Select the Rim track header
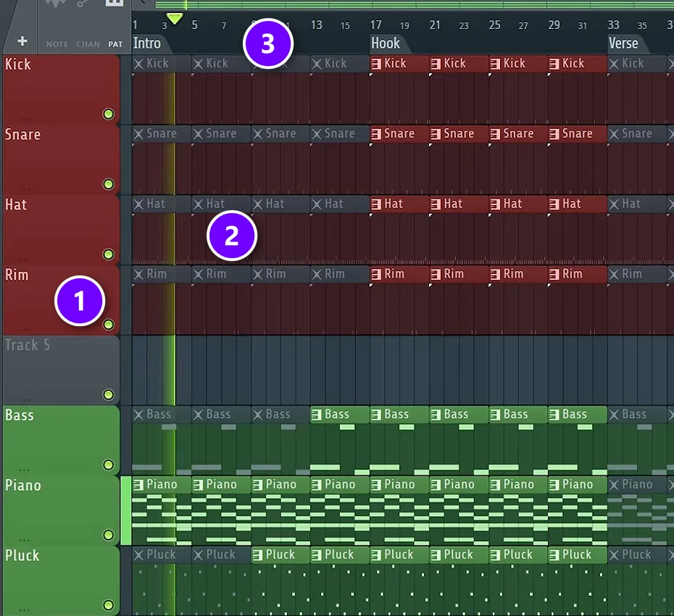Screen dimensions: 674x616 (61, 299)
